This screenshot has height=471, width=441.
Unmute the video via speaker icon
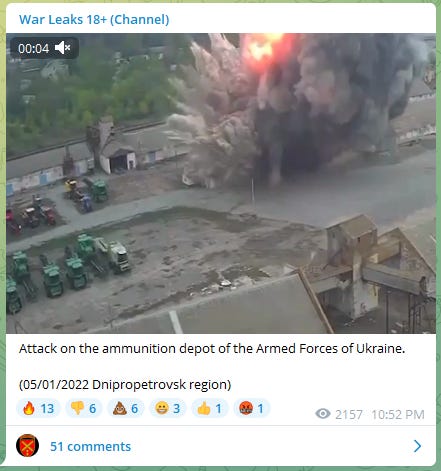63,48
